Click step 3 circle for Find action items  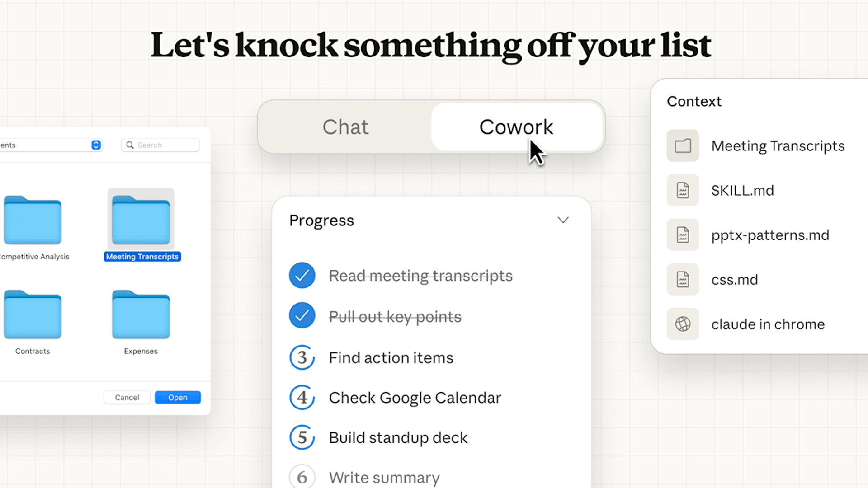click(302, 357)
